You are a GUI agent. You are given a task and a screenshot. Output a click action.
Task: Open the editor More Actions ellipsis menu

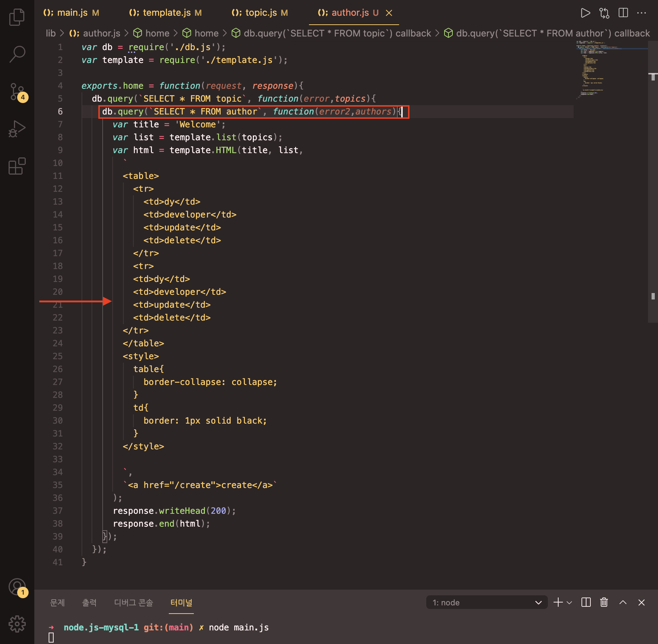point(642,13)
